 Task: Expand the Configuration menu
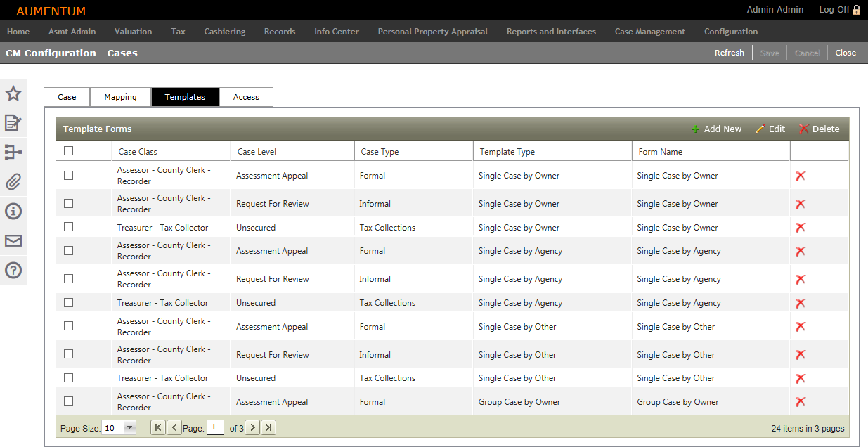click(730, 32)
